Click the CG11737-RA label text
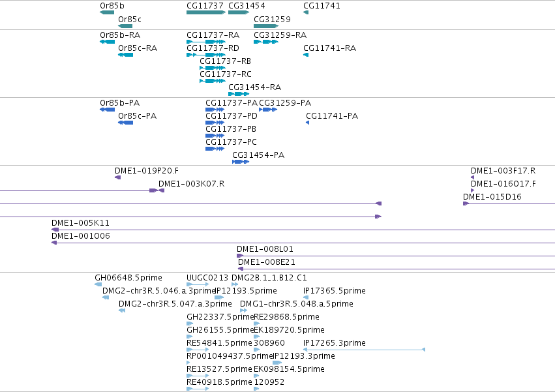Image resolution: width=555 pixels, height=392 pixels. [x=213, y=35]
